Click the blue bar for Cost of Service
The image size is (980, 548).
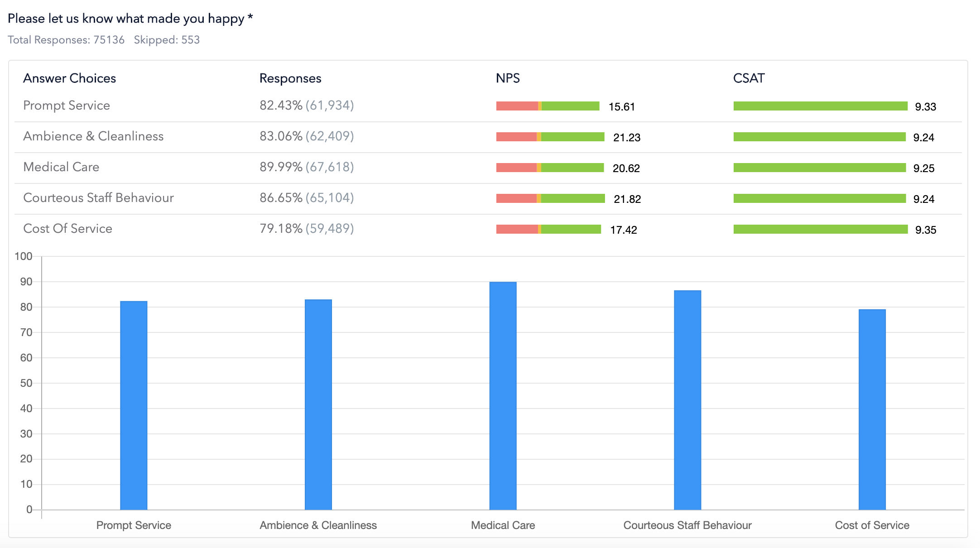pos(872,408)
